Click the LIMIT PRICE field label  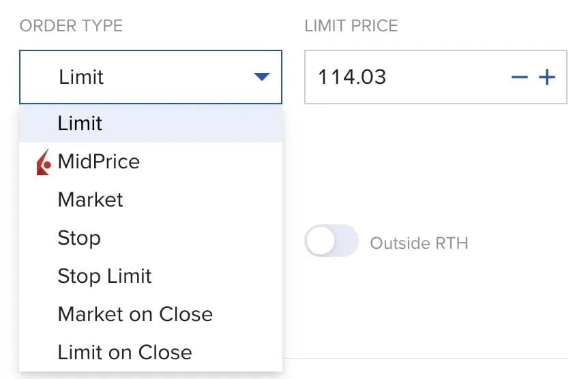click(351, 27)
